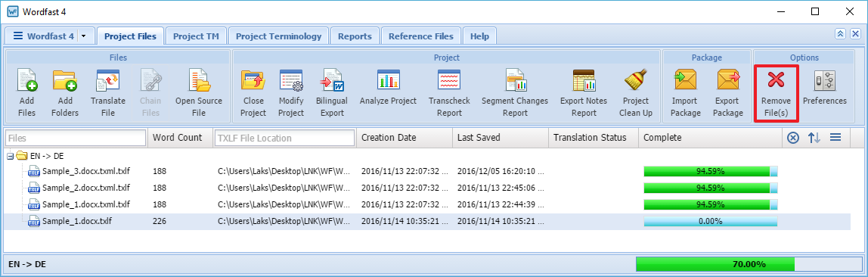
Task: Click the EN -> DE folder icon
Action: 22,156
